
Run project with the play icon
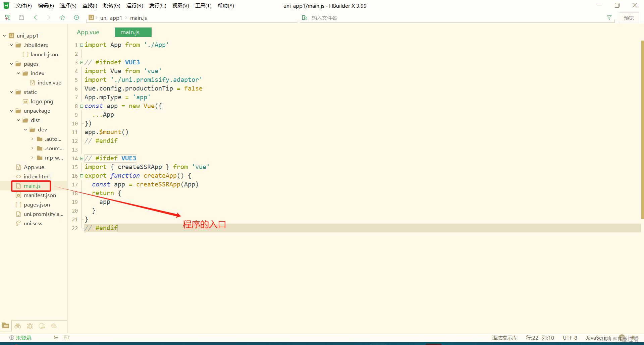76,17
